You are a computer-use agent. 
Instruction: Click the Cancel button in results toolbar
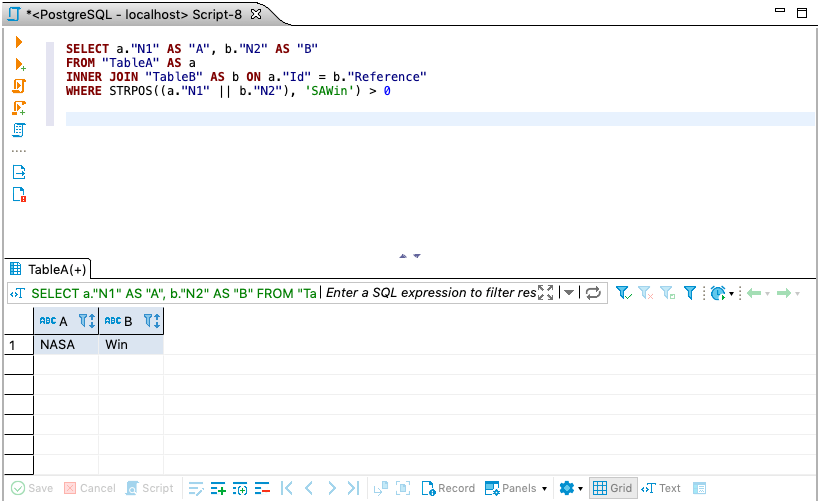[x=90, y=488]
